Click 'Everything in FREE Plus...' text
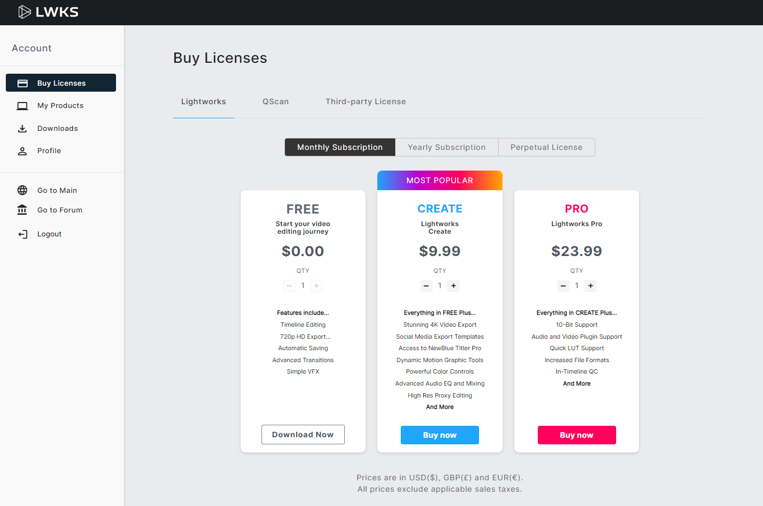Viewport: 763px width, 506px height. point(440,313)
